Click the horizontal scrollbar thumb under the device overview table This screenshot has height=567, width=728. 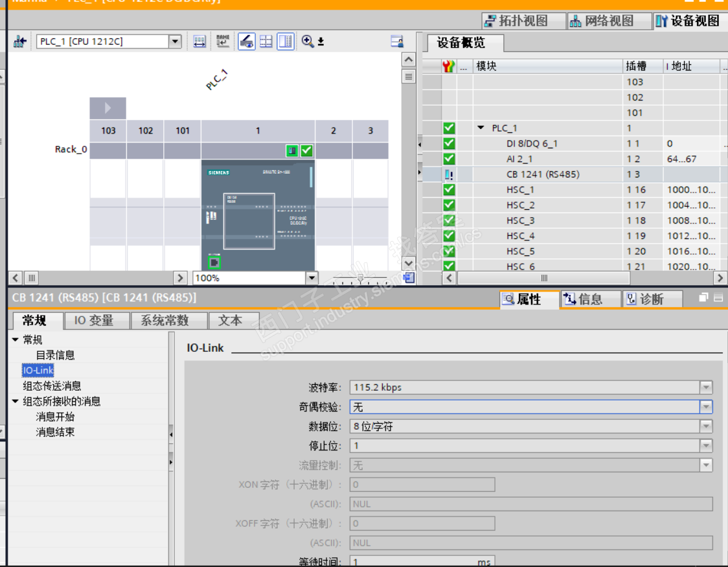pyautogui.click(x=543, y=278)
